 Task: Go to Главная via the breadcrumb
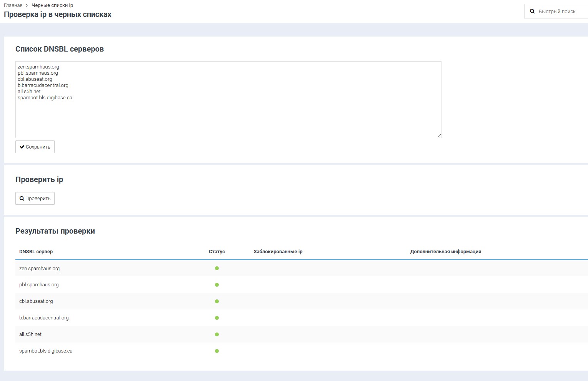[x=13, y=5]
